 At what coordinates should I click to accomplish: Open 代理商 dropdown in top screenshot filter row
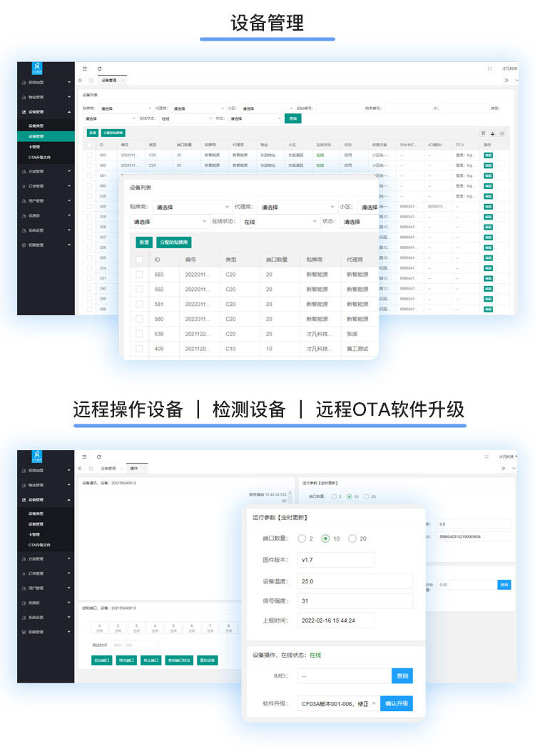(198, 108)
